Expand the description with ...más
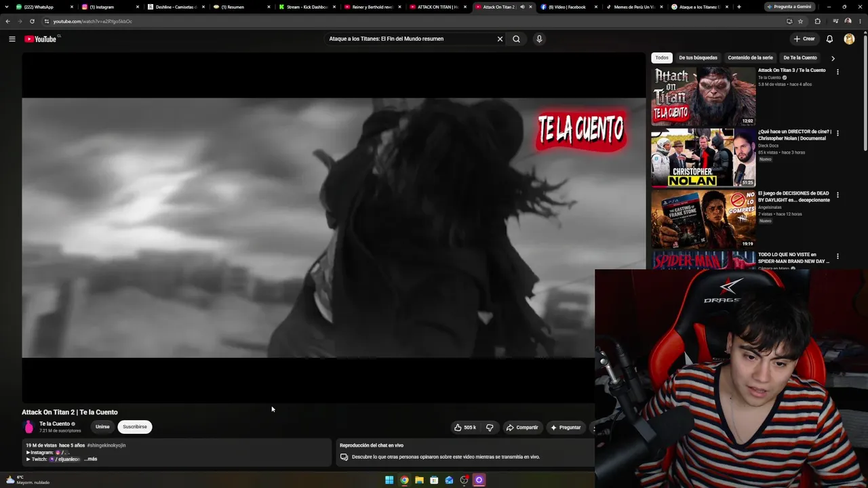868x488 pixels. coord(90,460)
